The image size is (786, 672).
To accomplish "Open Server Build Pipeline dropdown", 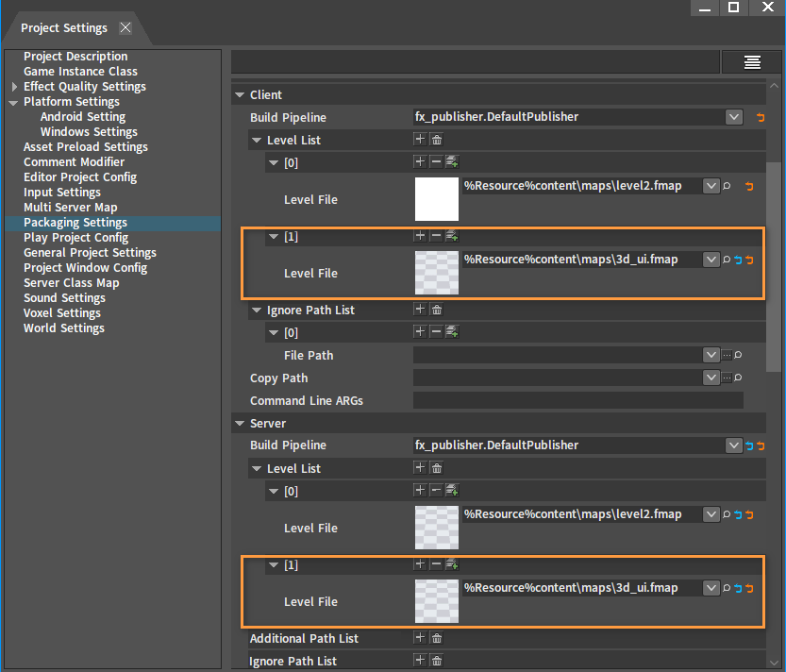I will (x=734, y=445).
